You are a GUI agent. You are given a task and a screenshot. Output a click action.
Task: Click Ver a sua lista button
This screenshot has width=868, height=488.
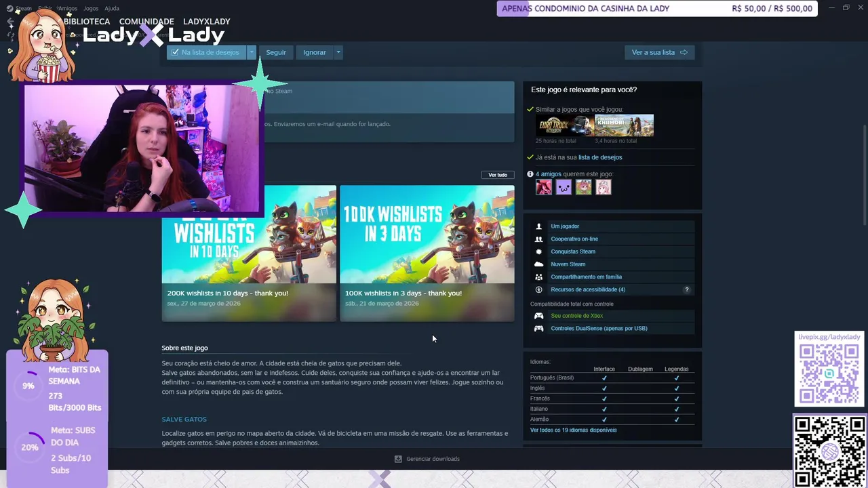pyautogui.click(x=660, y=52)
